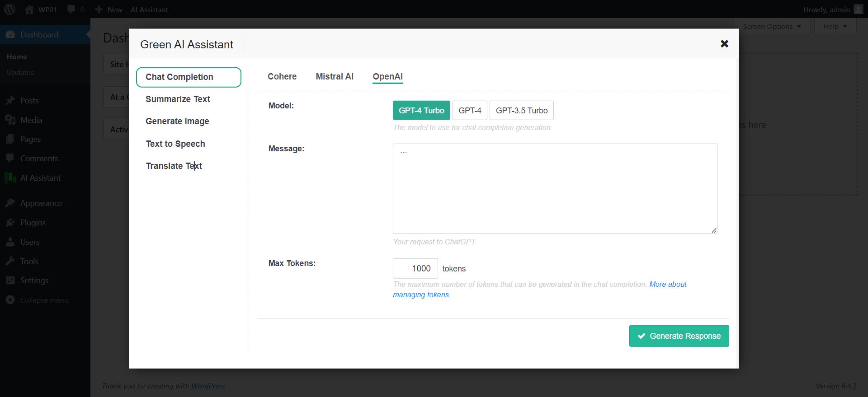Open Posts in the sidebar menu
868x397 pixels.
click(x=29, y=101)
